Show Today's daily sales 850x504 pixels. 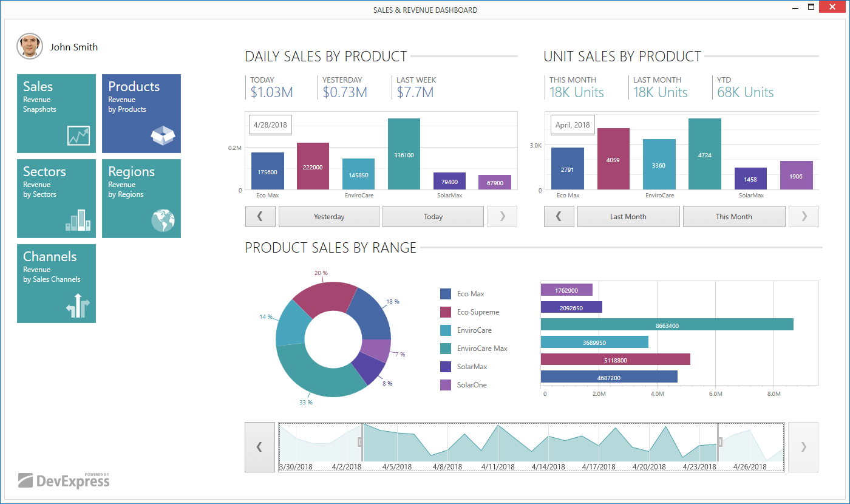click(x=433, y=217)
